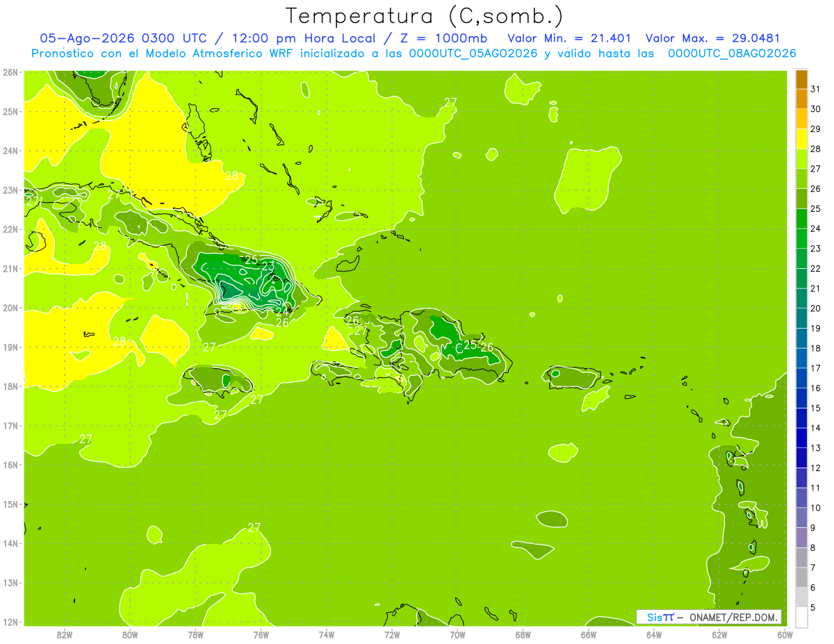Pick the gold swatch between 29 and 30
This screenshot has height=644, width=834.
point(801,119)
